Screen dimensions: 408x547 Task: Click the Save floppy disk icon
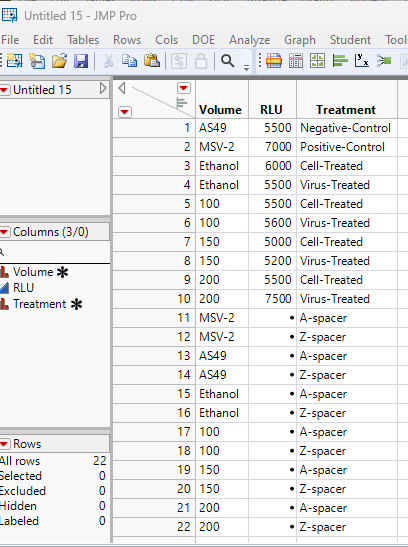coord(81,61)
